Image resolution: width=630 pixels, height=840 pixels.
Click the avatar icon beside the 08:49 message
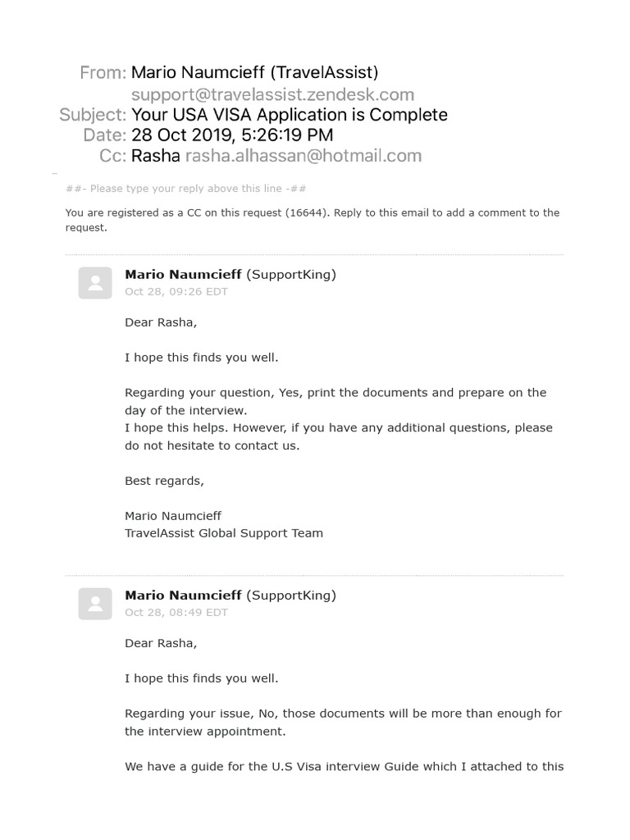click(x=95, y=604)
